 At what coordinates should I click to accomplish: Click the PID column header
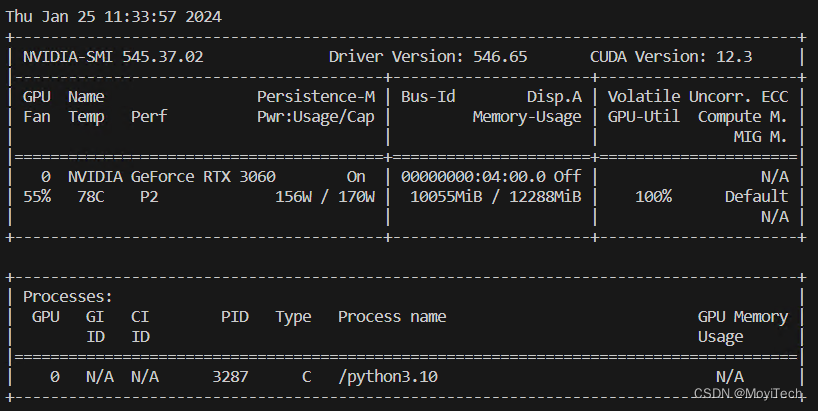coord(235,317)
